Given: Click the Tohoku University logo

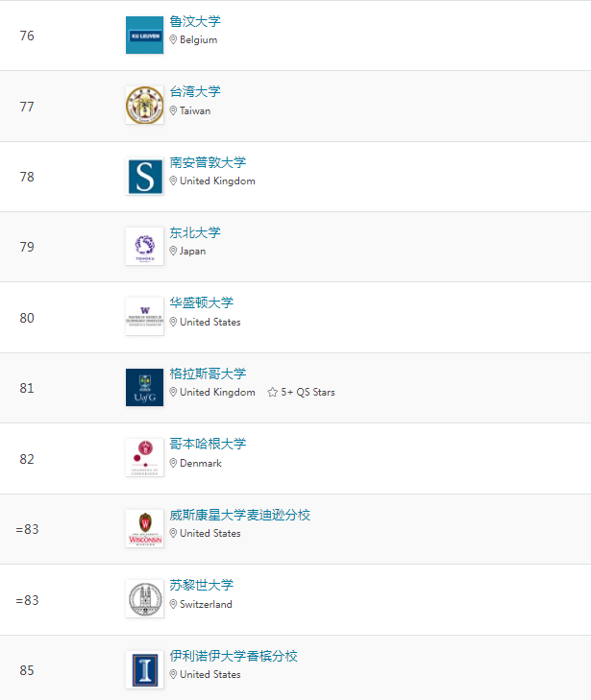Looking at the screenshot, I should click(x=144, y=247).
